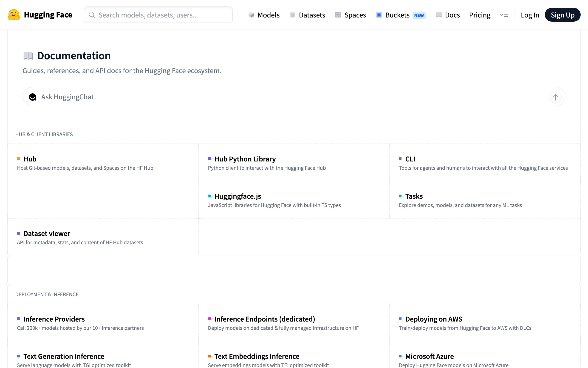The height and width of the screenshot is (368, 588).
Task: Click the NEW badge next to Buckets
Action: click(419, 15)
